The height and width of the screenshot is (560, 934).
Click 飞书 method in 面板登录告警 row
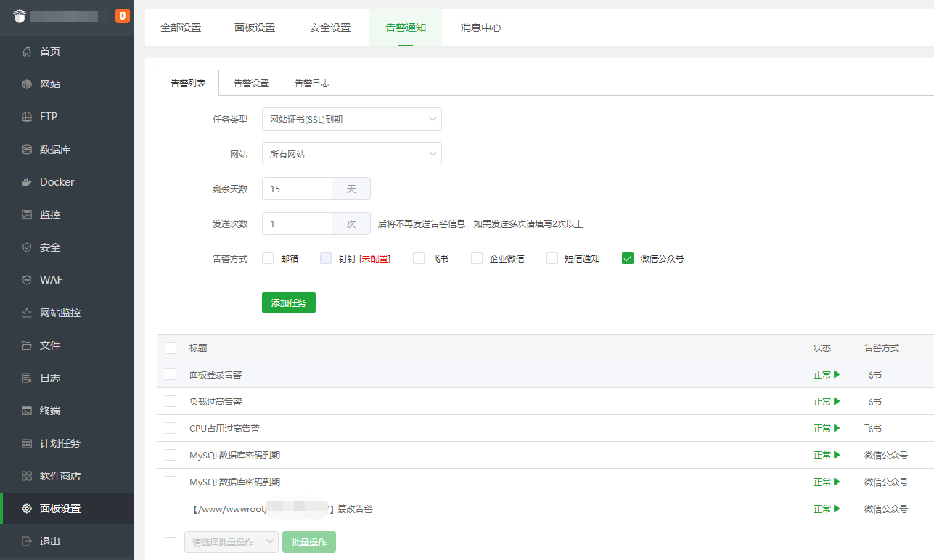click(x=873, y=374)
